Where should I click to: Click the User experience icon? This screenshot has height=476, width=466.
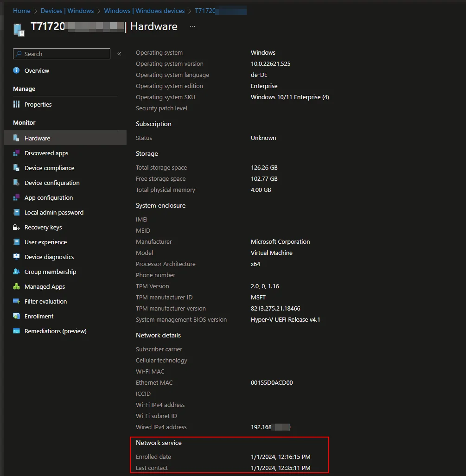(16, 242)
